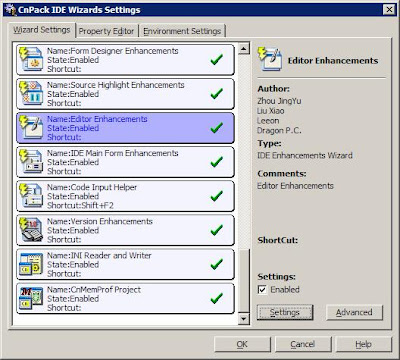Toggle the green checkmark of IDE Main Form Enhancements
This screenshot has width=400, height=360.
click(217, 162)
